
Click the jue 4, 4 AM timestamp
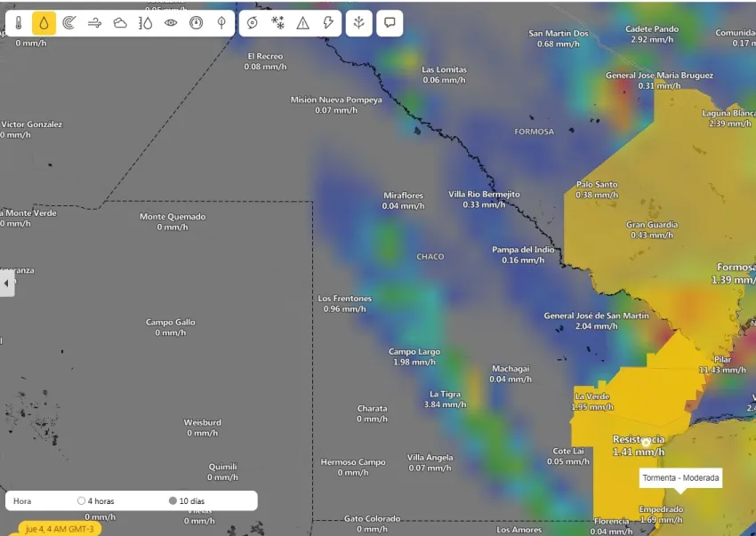60,529
